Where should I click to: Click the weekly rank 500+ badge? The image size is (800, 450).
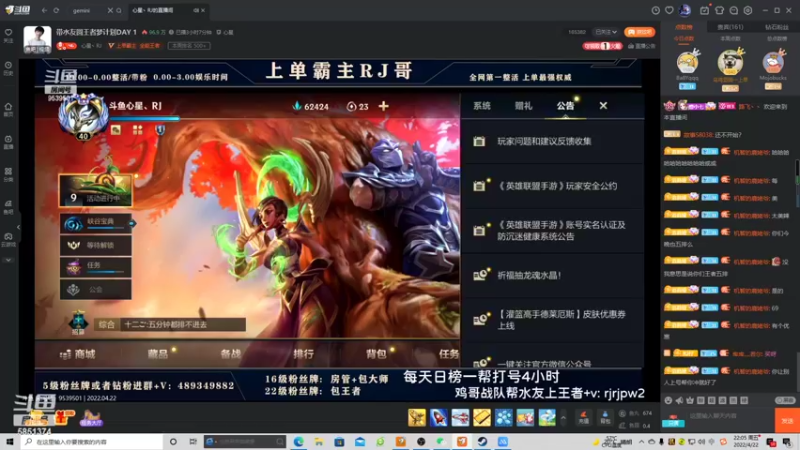pyautogui.click(x=189, y=45)
